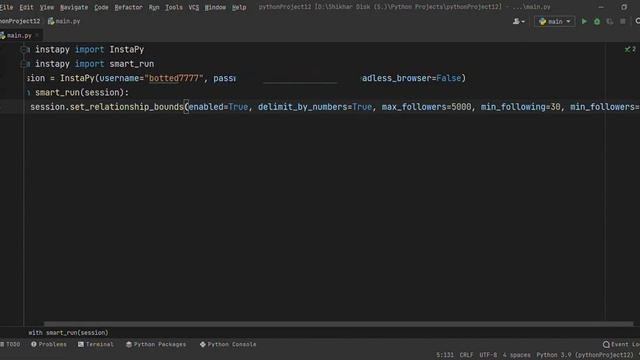
Task: Start debugging with the green bug icon
Action: pos(597,21)
